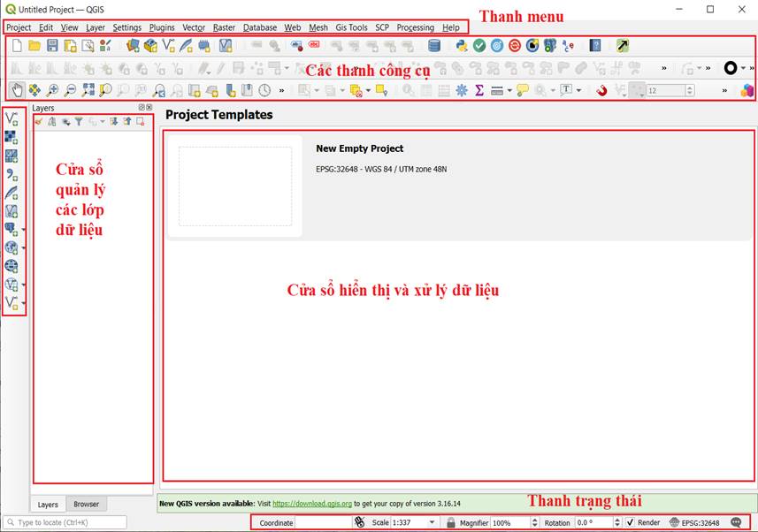The height and width of the screenshot is (532, 758).
Task: Click the Filter Legend funnel icon
Action: pyautogui.click(x=79, y=122)
